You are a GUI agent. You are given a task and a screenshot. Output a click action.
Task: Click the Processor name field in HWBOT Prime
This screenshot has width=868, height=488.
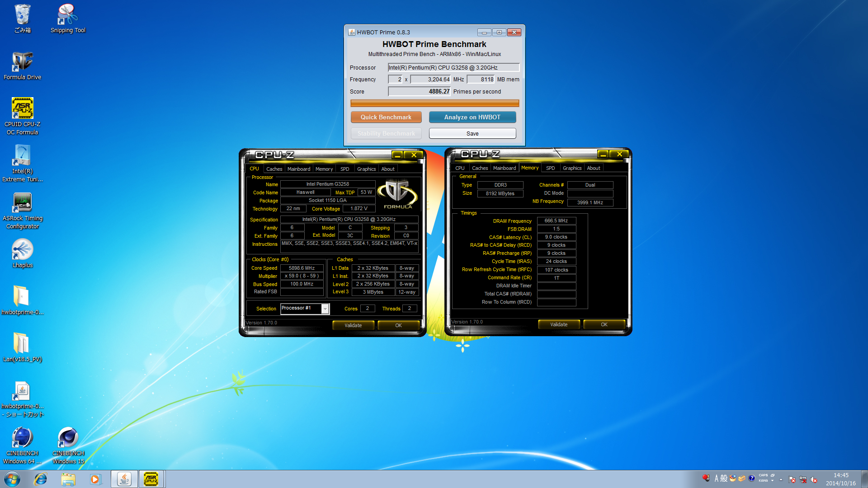click(x=453, y=67)
